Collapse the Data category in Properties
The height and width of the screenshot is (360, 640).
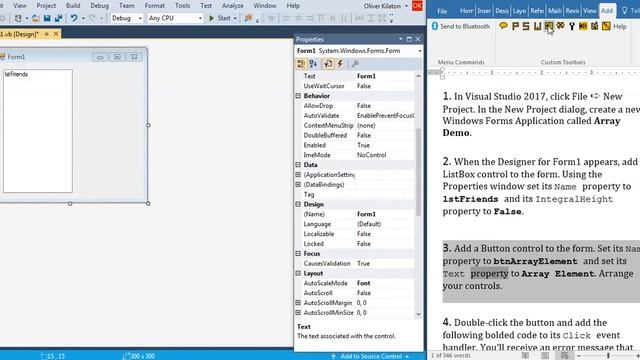(x=298, y=165)
